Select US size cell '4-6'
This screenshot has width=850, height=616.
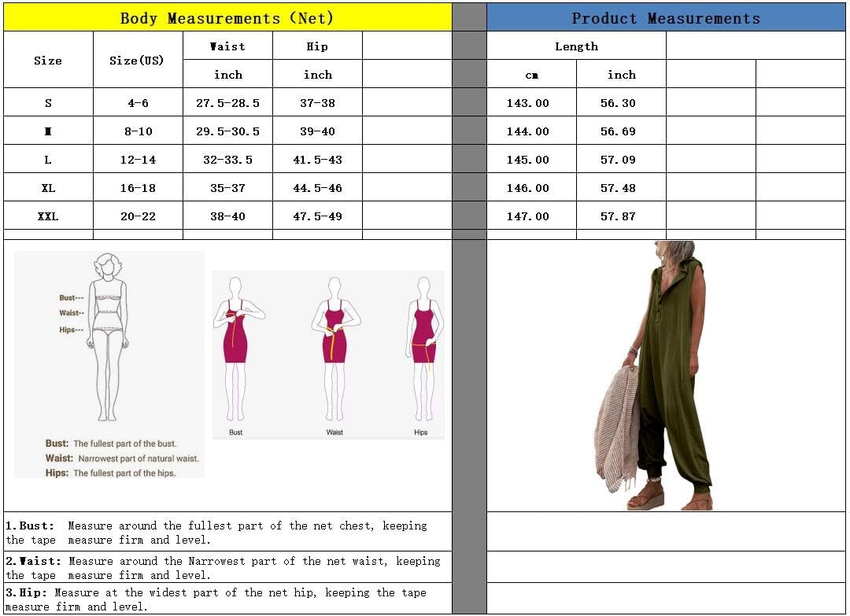coord(138,102)
